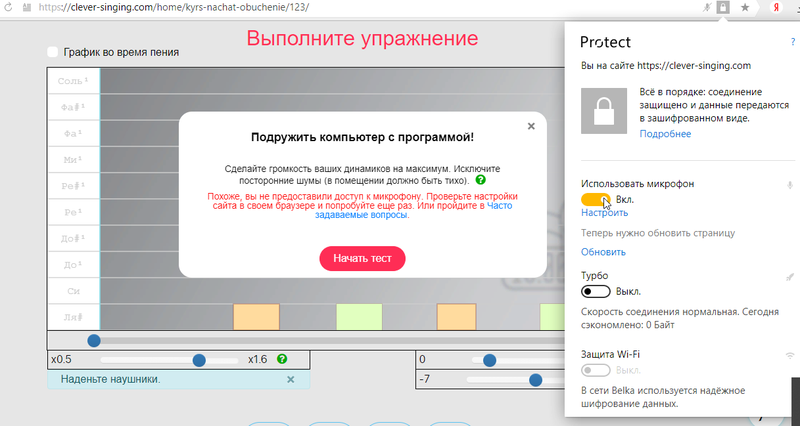The image size is (800, 426).
Task: Click the 'Начать тест' button
Action: coord(362,259)
